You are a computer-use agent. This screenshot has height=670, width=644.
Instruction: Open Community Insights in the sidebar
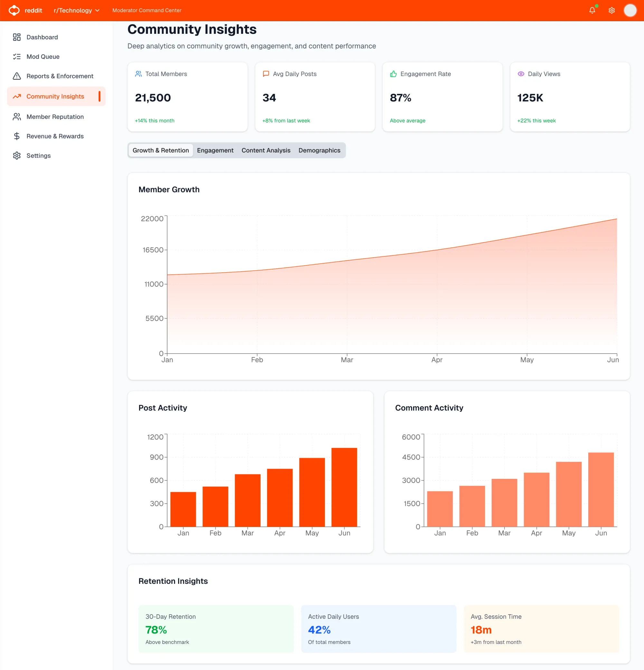[x=55, y=96]
